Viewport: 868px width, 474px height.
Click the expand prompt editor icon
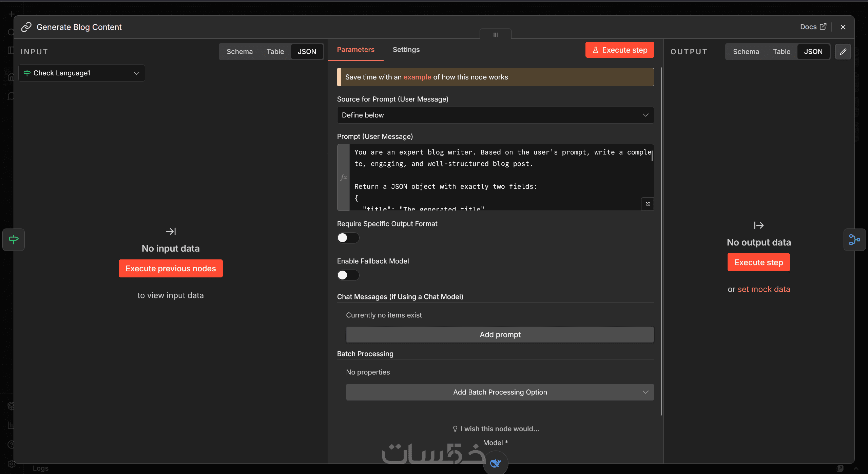tap(648, 204)
